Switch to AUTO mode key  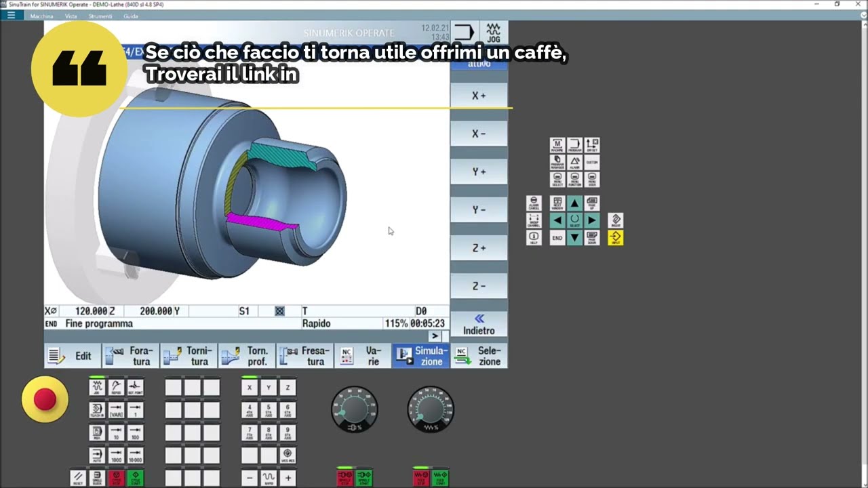(97, 455)
